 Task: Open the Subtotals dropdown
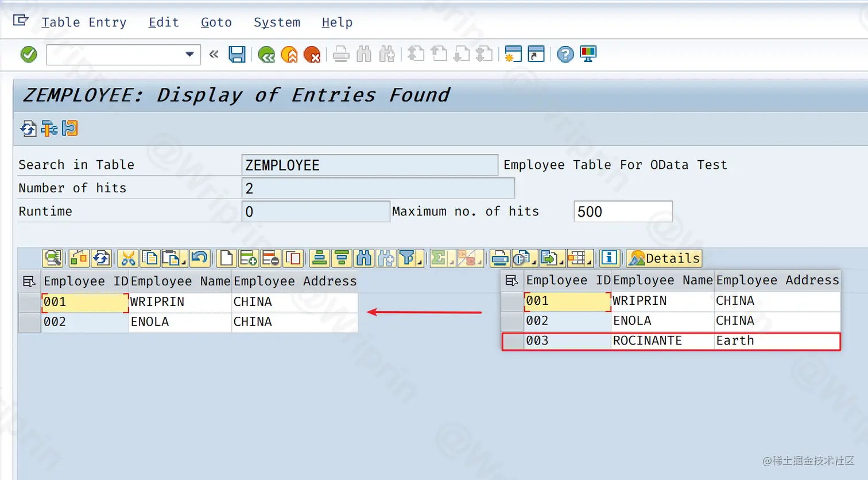(470, 258)
